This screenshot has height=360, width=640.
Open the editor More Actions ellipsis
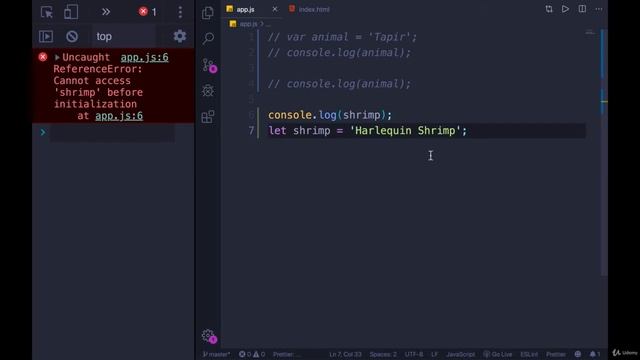pyautogui.click(x=598, y=9)
